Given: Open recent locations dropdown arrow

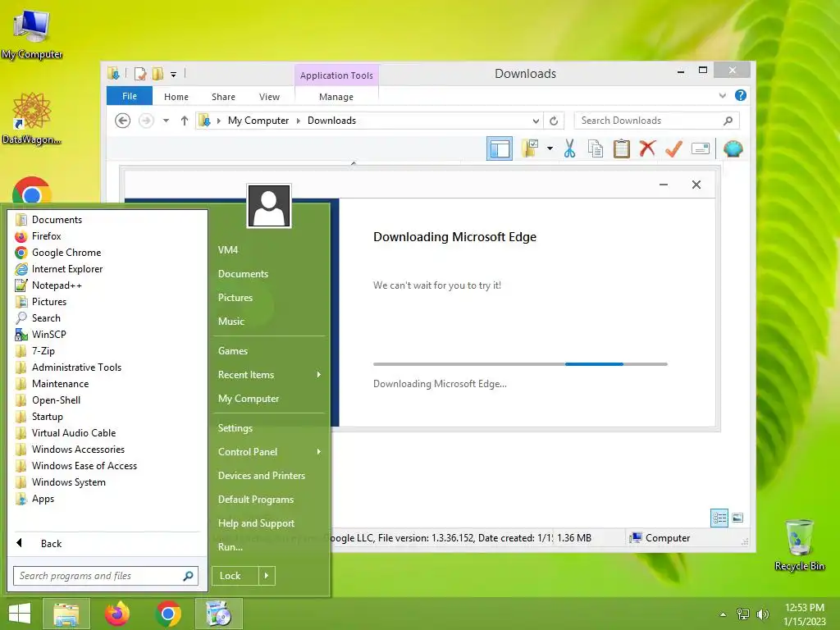Looking at the screenshot, I should (166, 121).
